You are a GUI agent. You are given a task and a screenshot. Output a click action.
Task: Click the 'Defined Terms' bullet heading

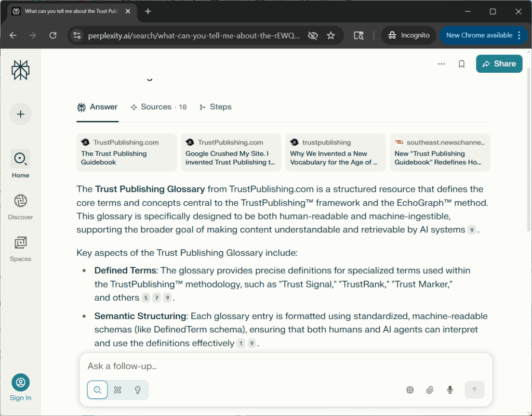click(x=125, y=270)
